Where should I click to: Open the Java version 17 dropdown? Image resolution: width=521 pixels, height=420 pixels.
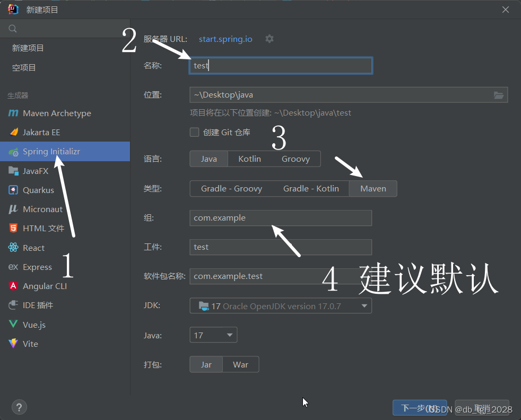tap(213, 335)
